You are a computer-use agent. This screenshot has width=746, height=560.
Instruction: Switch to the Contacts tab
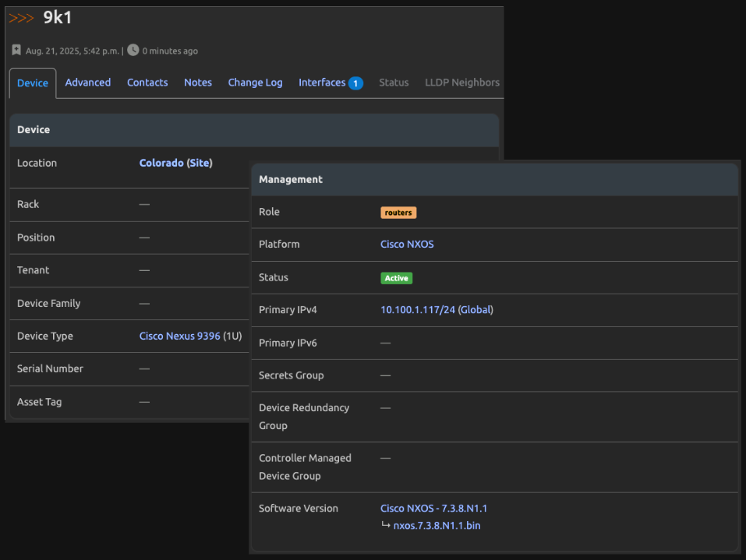coord(147,82)
